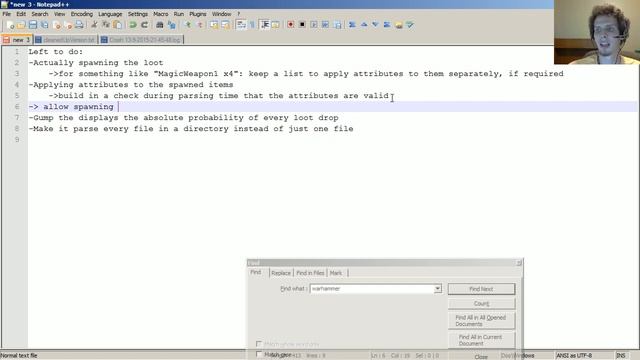Image resolution: width=640 pixels, height=360 pixels.
Task: Save the file with the Save icon
Action: [33, 25]
